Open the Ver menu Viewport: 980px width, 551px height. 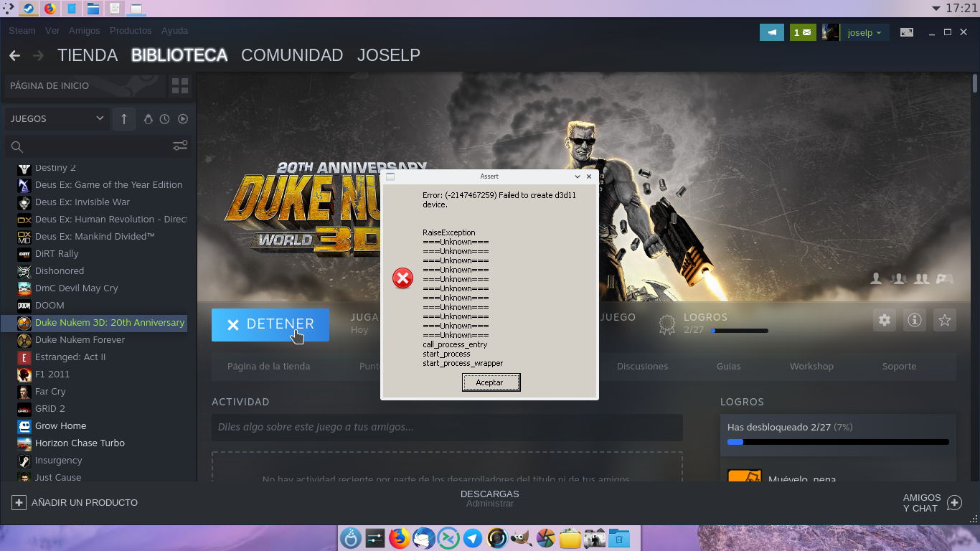point(52,31)
